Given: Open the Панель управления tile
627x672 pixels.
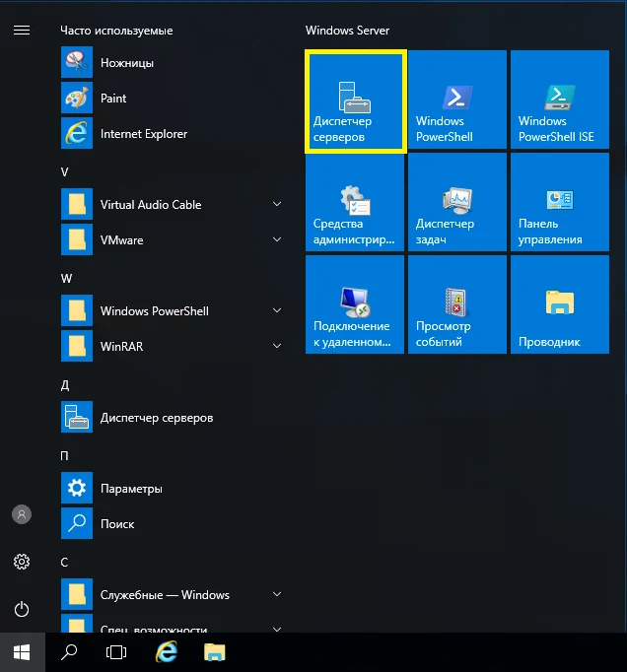Looking at the screenshot, I should pos(560,202).
